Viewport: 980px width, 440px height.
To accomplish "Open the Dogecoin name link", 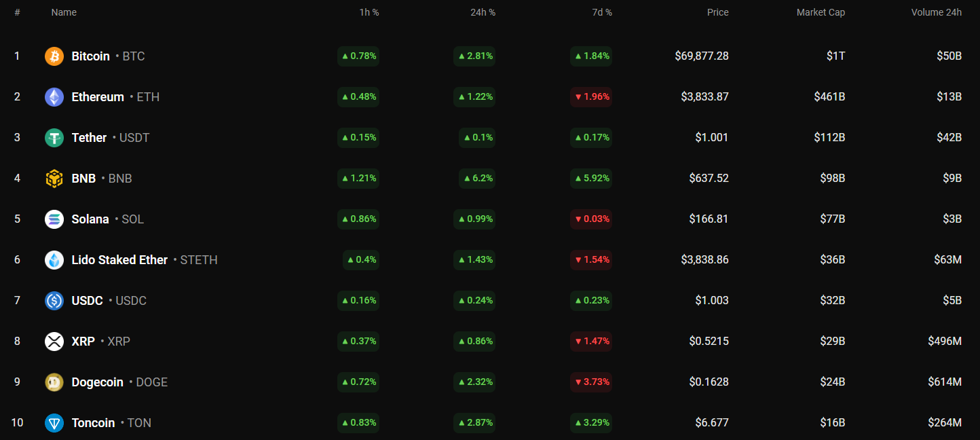I will click(97, 382).
